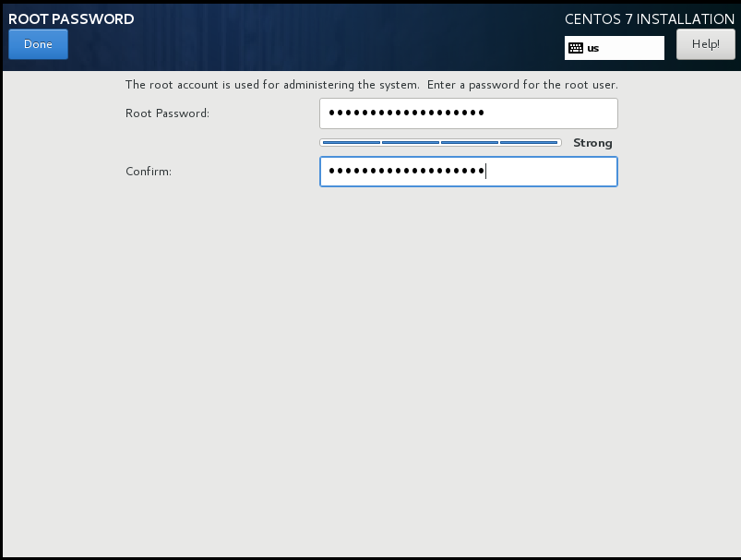Focus the Confirm password input field

pos(469,172)
